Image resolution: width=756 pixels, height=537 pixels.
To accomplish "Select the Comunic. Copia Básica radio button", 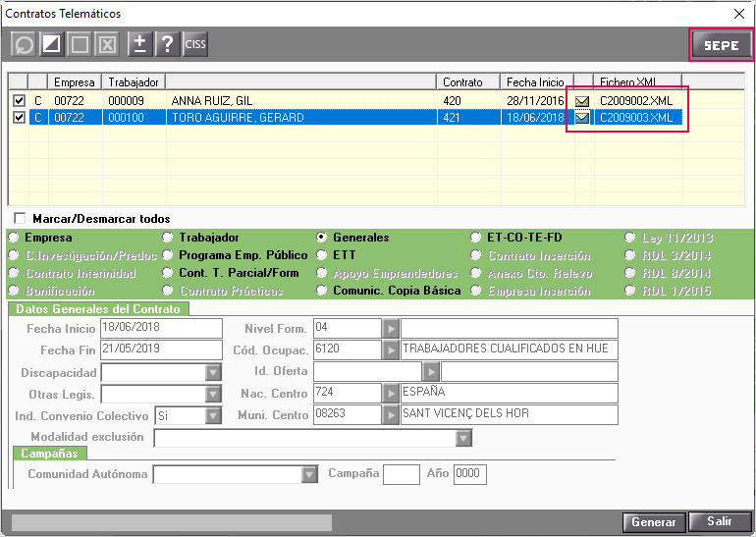I will (322, 291).
